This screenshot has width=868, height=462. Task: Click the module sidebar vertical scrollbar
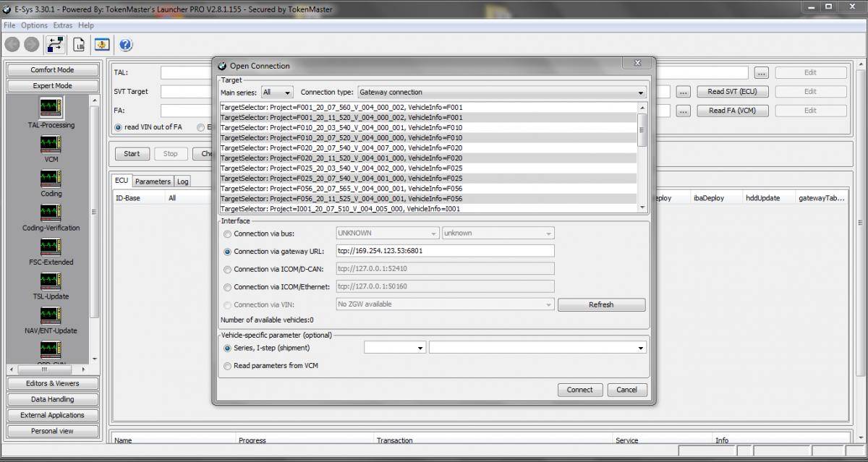[94, 230]
